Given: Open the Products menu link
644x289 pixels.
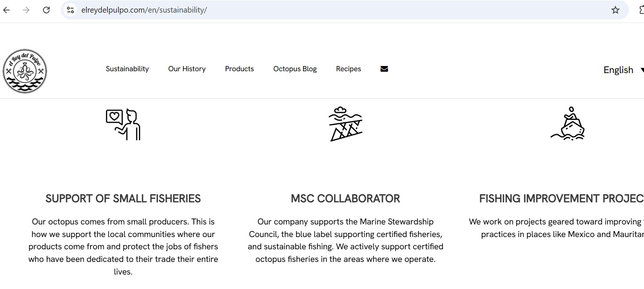Looking at the screenshot, I should click(x=239, y=69).
